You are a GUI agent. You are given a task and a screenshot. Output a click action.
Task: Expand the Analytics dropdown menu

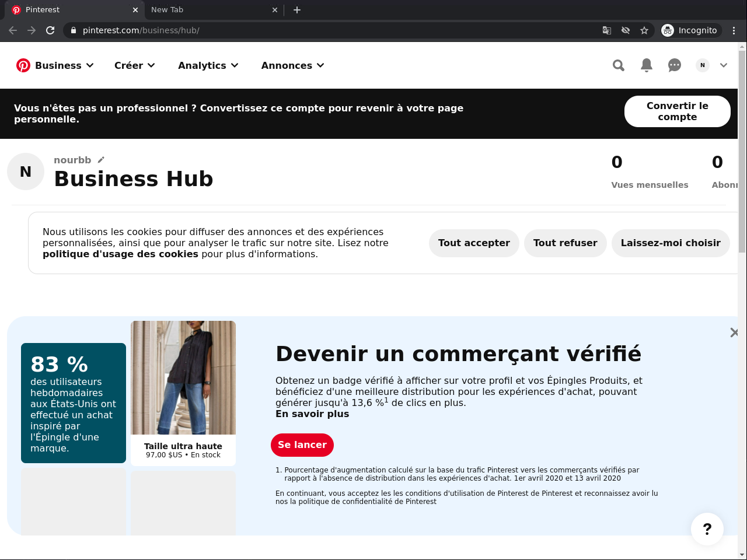(208, 65)
